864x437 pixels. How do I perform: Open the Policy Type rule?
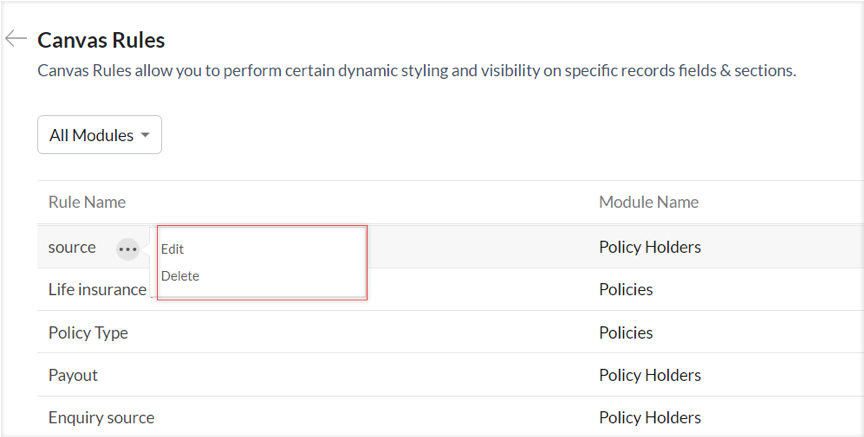(x=88, y=333)
